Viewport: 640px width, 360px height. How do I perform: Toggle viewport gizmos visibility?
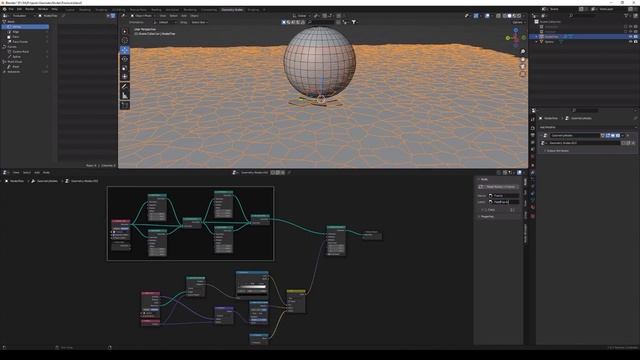[476, 16]
